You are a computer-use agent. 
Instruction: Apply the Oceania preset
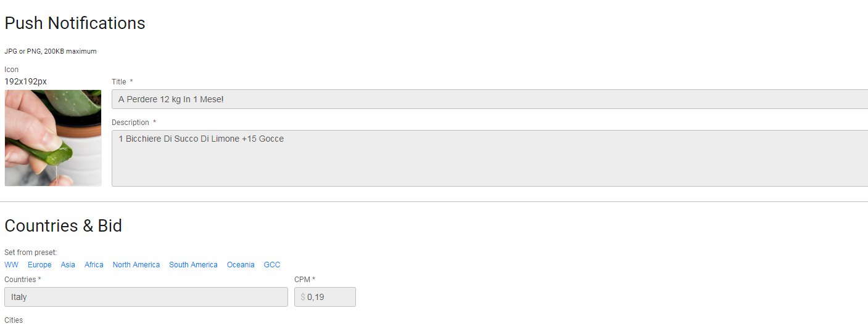pos(241,265)
